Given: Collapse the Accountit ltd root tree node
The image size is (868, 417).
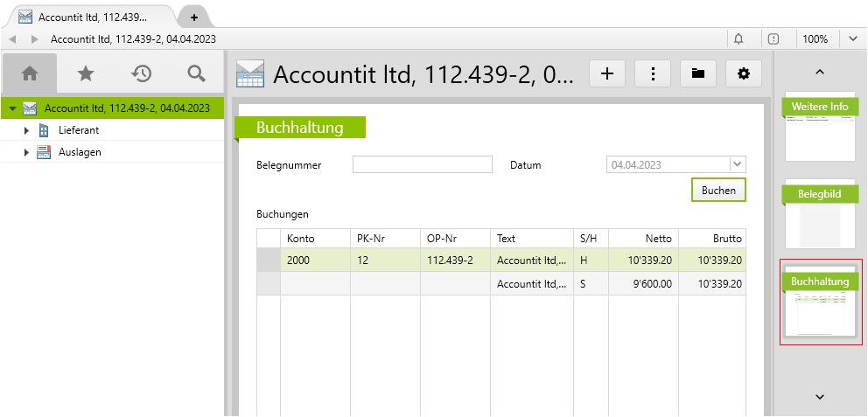Looking at the screenshot, I should (x=12, y=109).
